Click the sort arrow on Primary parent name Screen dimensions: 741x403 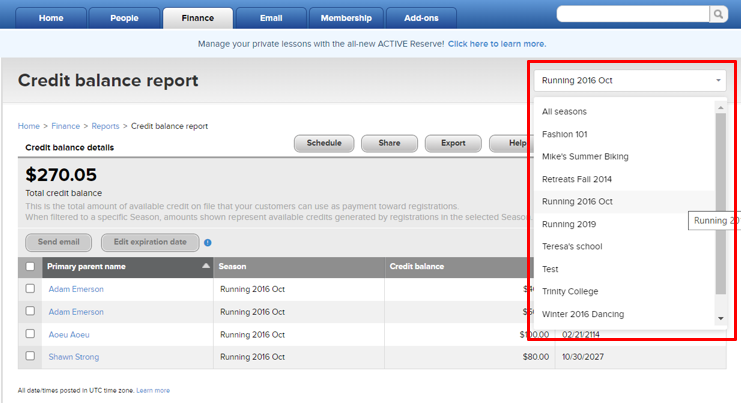tap(206, 267)
